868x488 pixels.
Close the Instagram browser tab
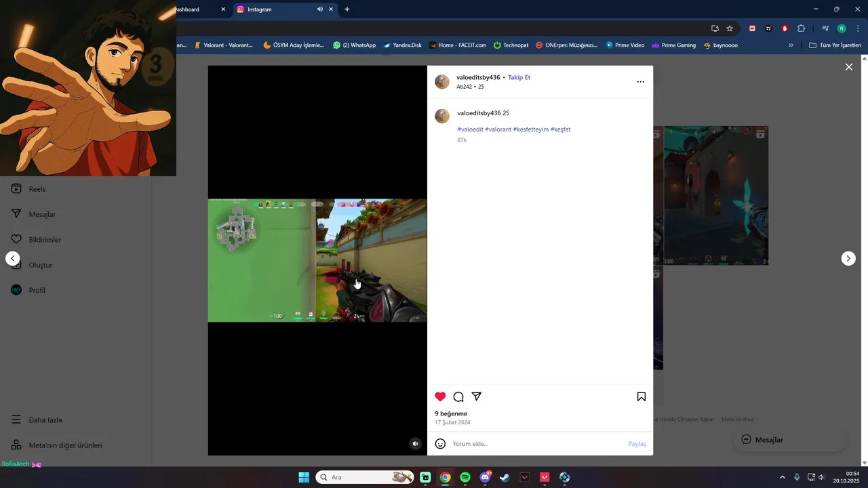[331, 9]
